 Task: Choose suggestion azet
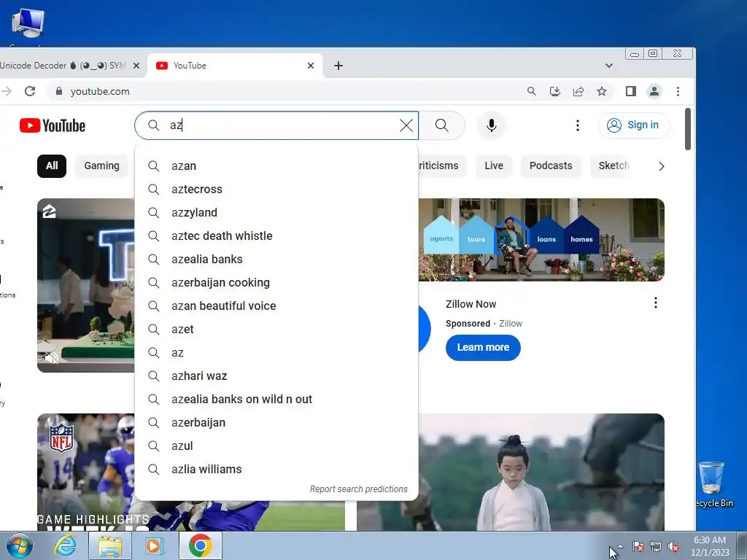coord(276,329)
